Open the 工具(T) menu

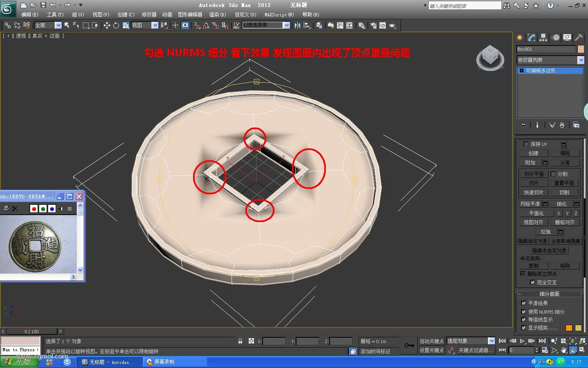click(x=55, y=15)
